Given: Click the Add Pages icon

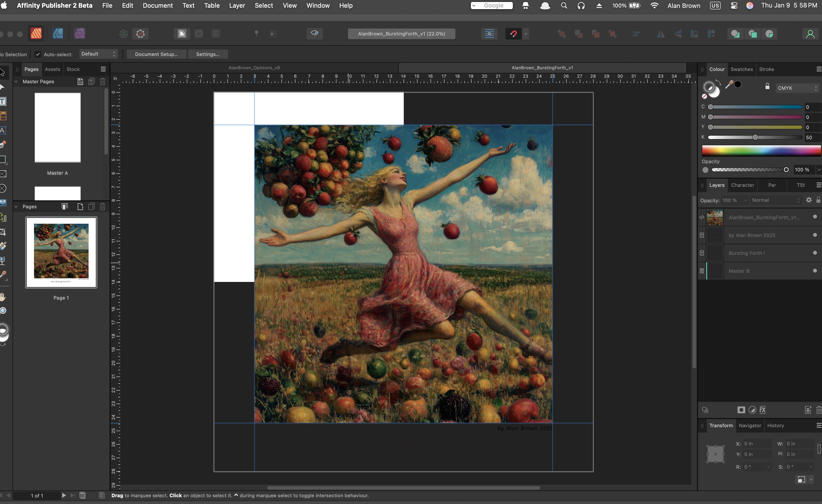Looking at the screenshot, I should 80,207.
